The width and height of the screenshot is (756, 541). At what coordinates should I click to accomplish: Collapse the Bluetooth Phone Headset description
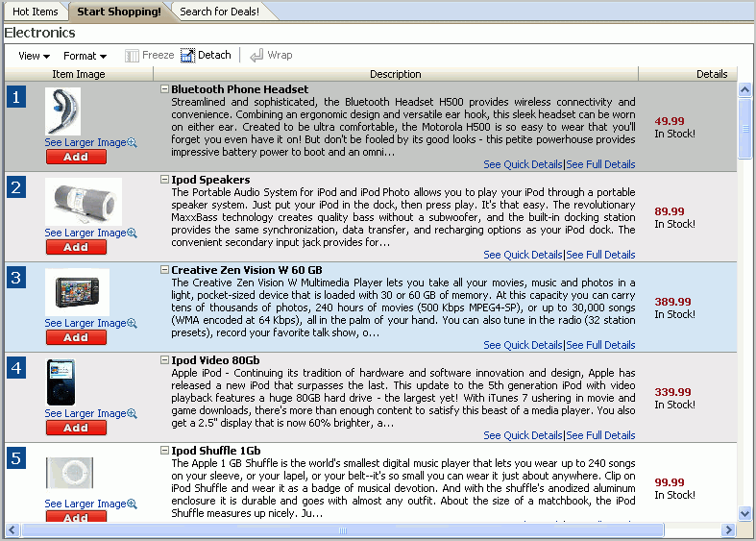(165, 88)
